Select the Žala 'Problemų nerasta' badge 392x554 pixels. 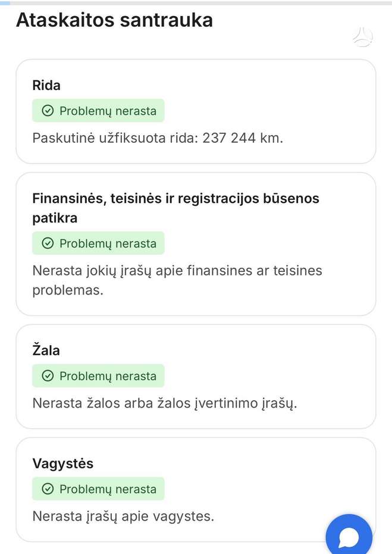tap(98, 375)
